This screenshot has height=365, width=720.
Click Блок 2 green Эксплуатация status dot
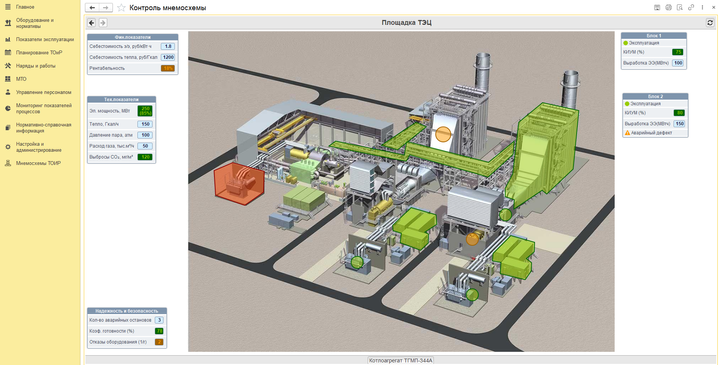pyautogui.click(x=627, y=104)
